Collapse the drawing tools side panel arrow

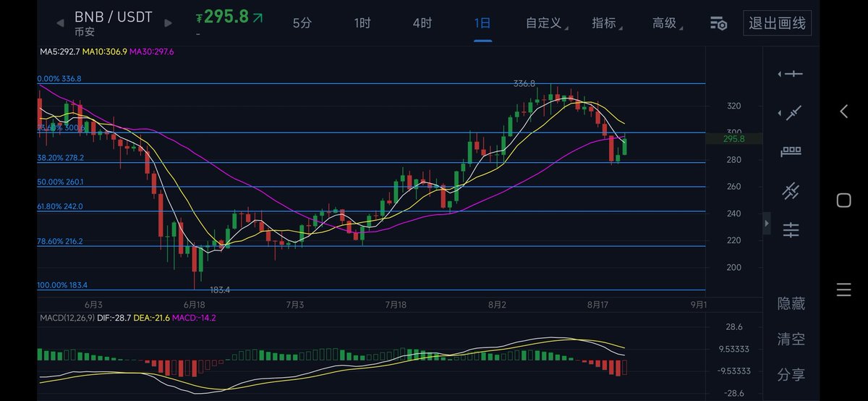[767, 224]
